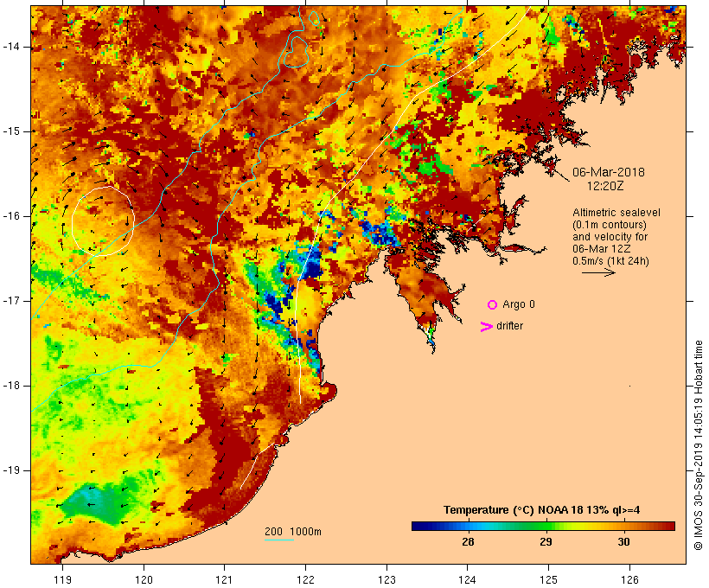
Task: Click the IMOS copyright timestamp text
Action: pyautogui.click(x=698, y=445)
